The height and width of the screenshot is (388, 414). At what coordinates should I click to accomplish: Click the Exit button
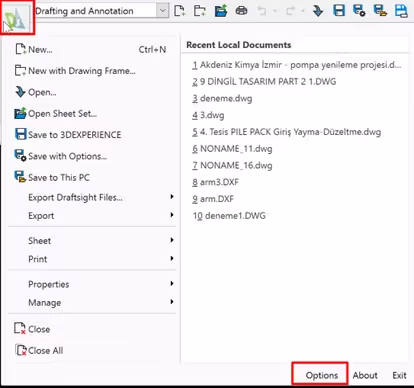[x=399, y=375]
